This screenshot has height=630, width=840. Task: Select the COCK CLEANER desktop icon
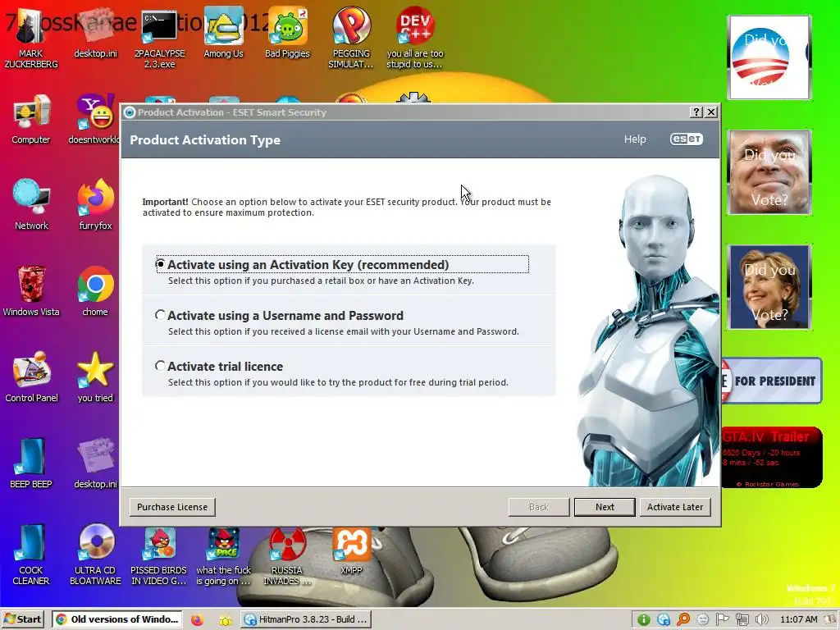(31, 555)
